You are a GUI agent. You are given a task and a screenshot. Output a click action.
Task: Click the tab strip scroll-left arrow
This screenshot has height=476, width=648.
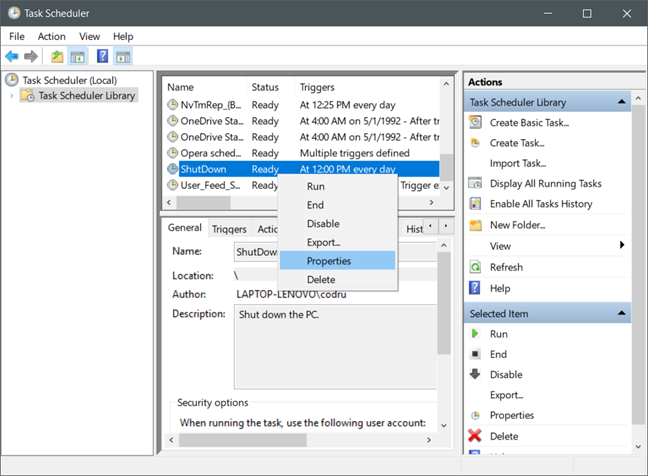pyautogui.click(x=431, y=226)
